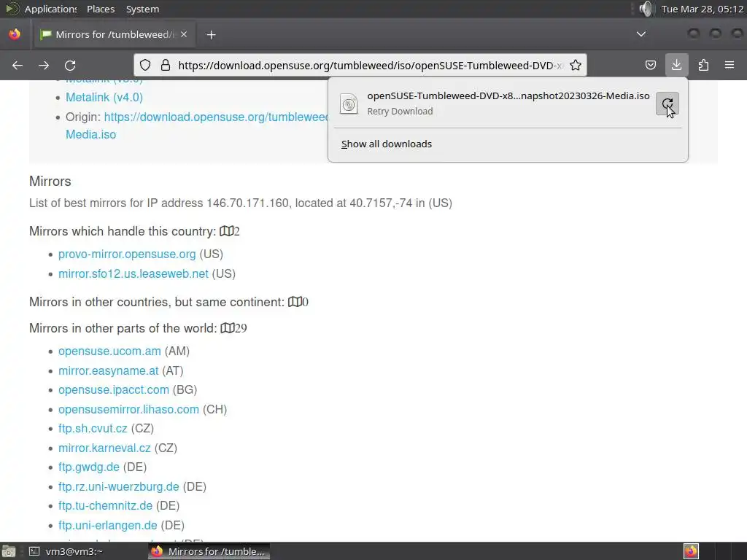
Task: Open the System menu
Action: [x=142, y=9]
